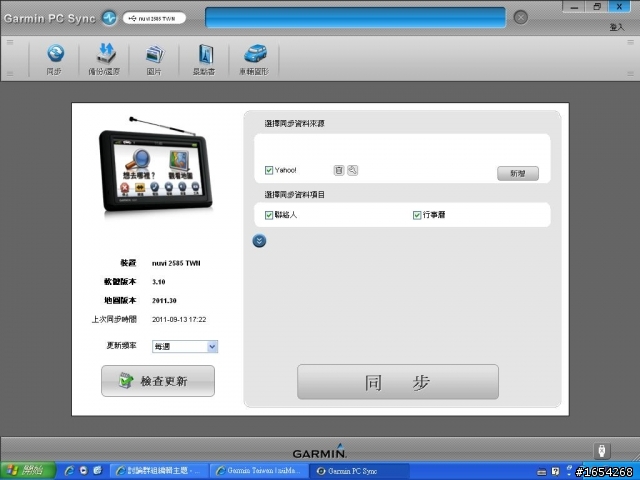Click the 檢查更新 check update button
The width and height of the screenshot is (640, 480).
(158, 381)
